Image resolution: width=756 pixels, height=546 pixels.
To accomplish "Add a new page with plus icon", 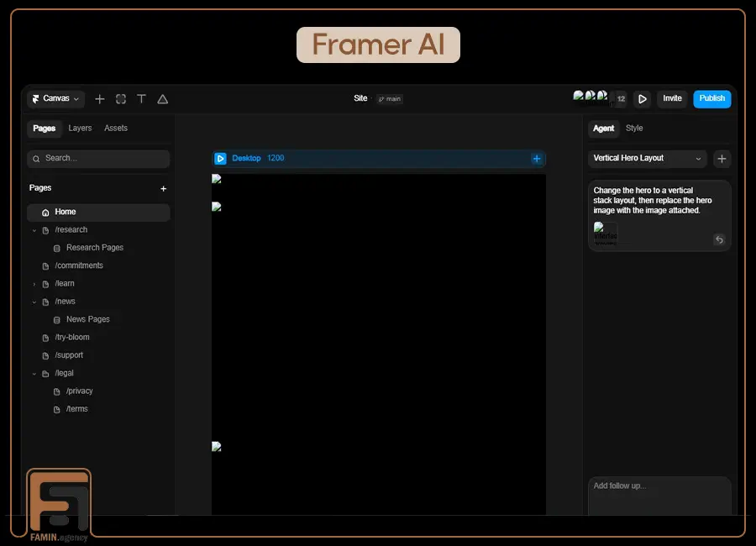I will 164,189.
